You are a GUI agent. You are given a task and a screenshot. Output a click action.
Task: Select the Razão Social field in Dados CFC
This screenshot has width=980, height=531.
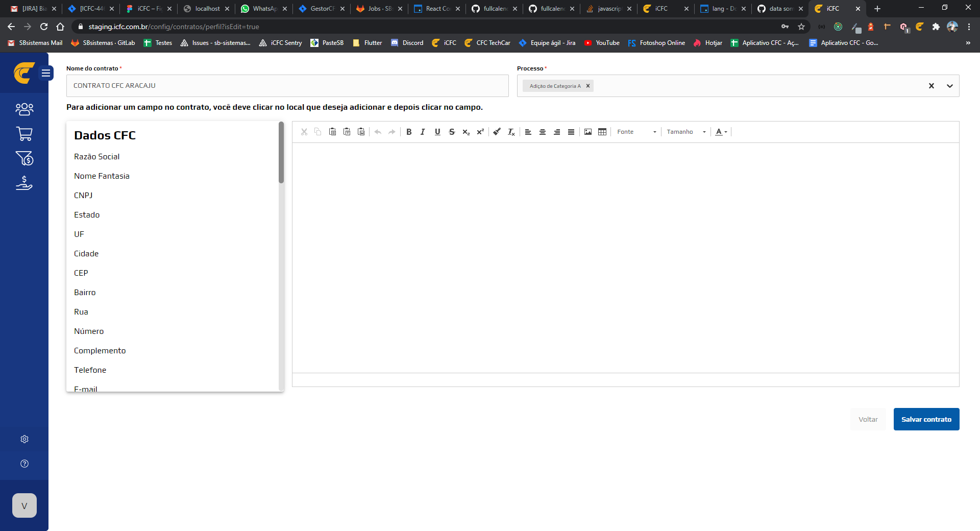[x=96, y=157]
